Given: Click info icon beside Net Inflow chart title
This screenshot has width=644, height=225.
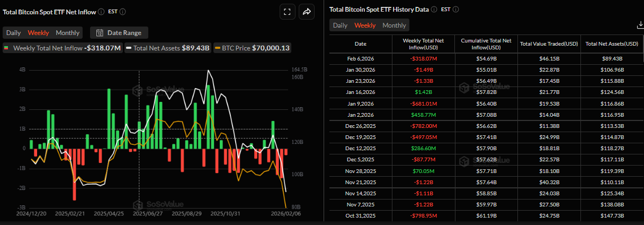Looking at the screenshot, I should point(101,11).
